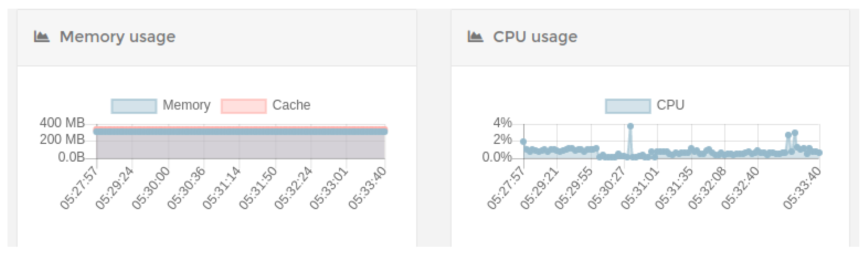Toggle the Cache series legend swatch

tap(243, 106)
